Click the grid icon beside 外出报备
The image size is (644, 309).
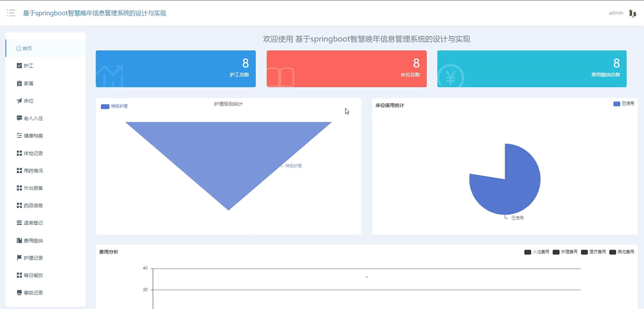(19, 188)
